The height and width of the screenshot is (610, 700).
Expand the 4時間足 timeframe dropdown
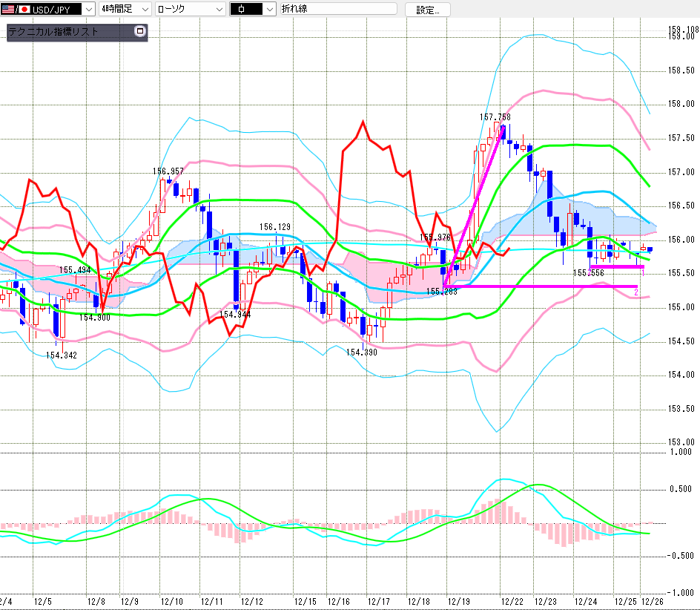145,10
